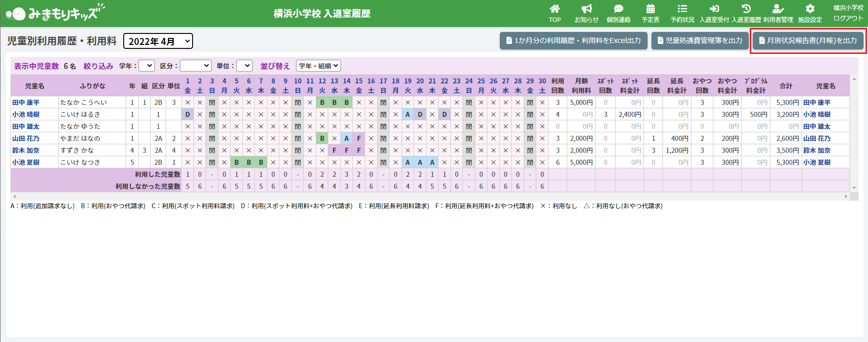Click 月別状況報告書(月報)を出力 button
Viewport: 868px width, 342px height.
[808, 40]
